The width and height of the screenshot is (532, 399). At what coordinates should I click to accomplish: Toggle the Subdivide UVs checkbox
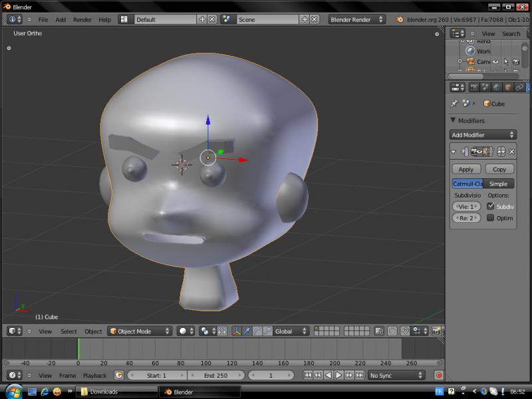490,206
